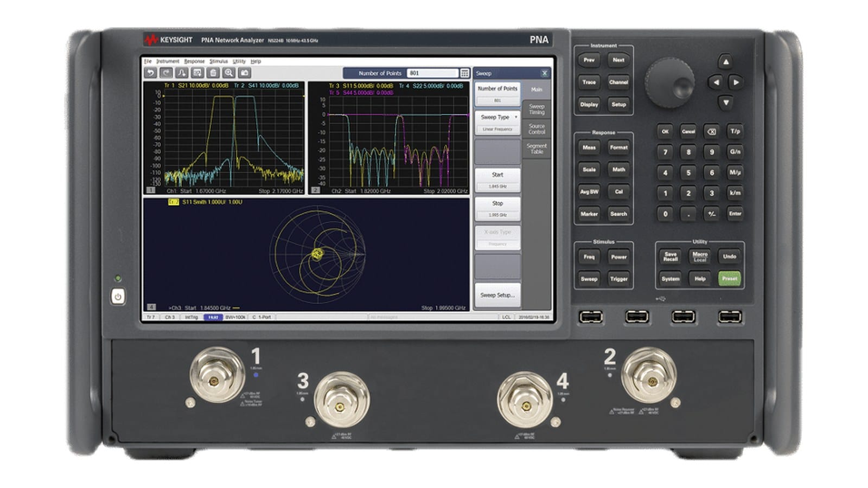This screenshot has width=868, height=488.
Task: Click the Sweep Setup... softkey
Action: coord(498,295)
